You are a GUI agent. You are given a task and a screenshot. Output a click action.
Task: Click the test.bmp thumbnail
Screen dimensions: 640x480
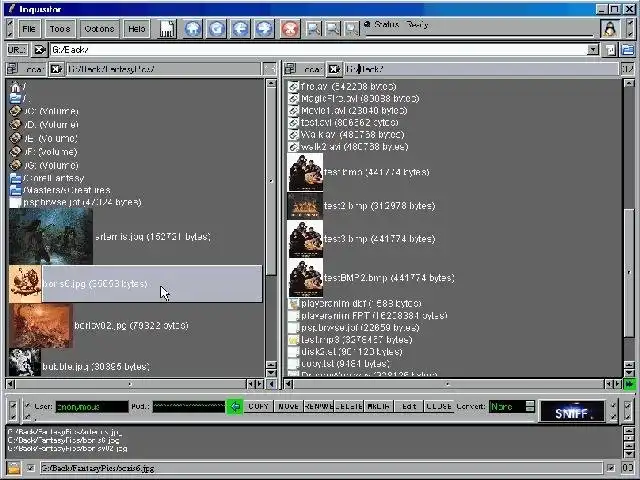tap(305, 172)
